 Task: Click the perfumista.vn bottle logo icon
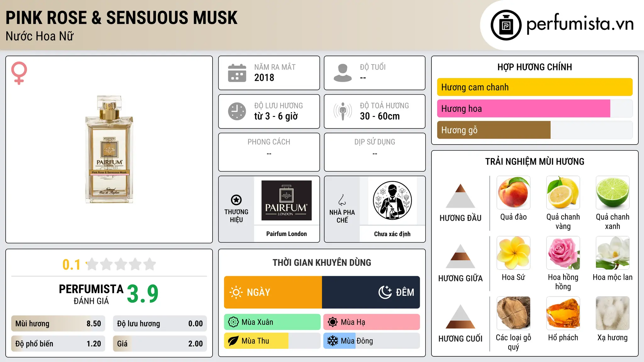[x=506, y=25]
